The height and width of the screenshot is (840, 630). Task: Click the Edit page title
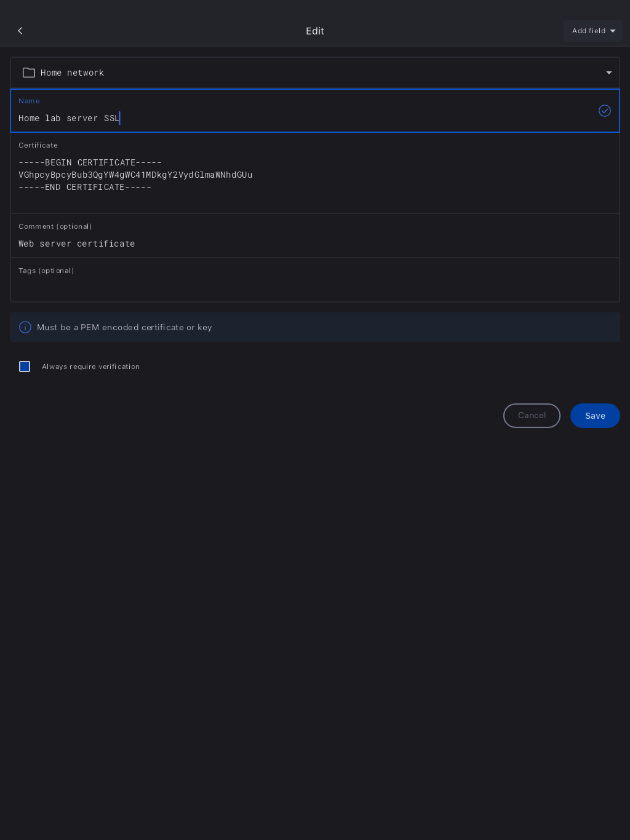pyautogui.click(x=315, y=31)
